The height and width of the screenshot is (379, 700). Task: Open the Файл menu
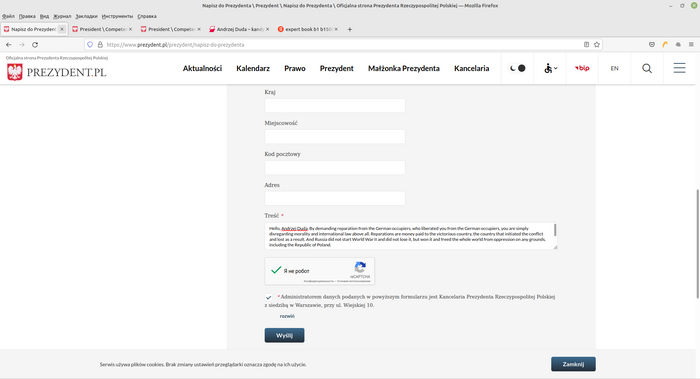point(8,16)
